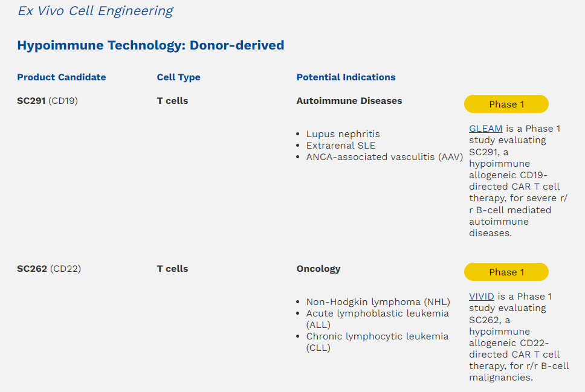Click the Chronic lymphocytic leukemia item
The image size is (585, 392).
(x=377, y=336)
